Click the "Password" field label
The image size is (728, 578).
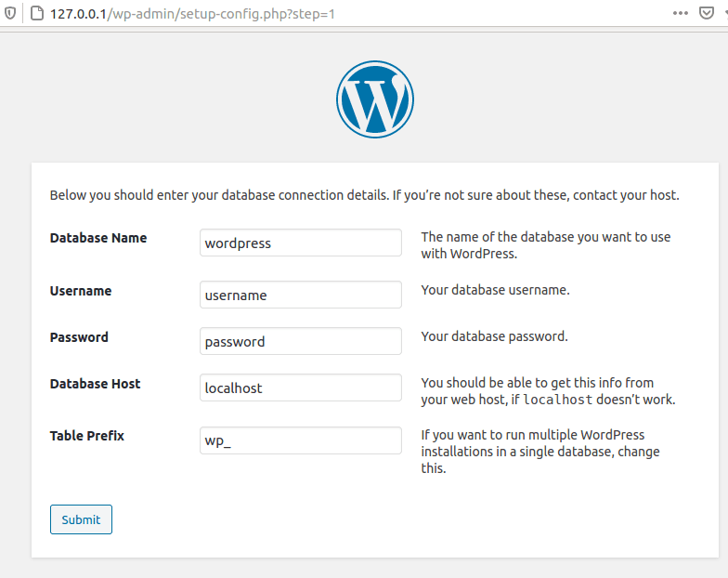click(x=79, y=337)
